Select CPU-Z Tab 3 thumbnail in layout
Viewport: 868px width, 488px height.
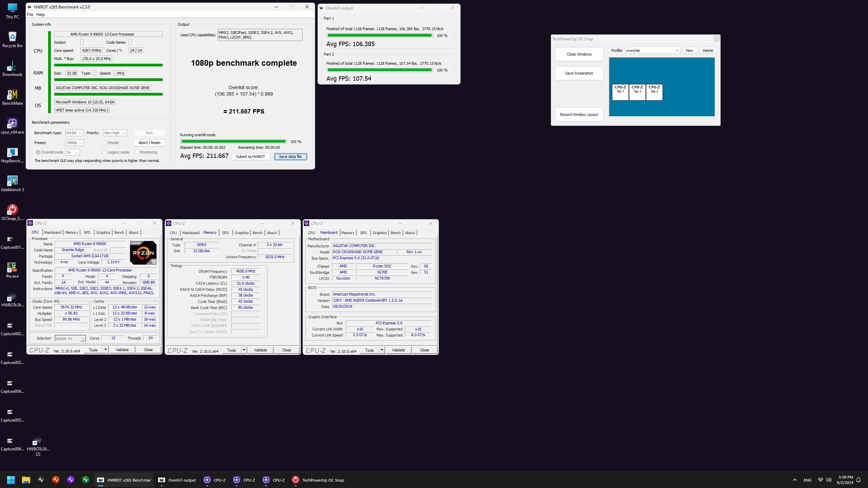coord(637,92)
